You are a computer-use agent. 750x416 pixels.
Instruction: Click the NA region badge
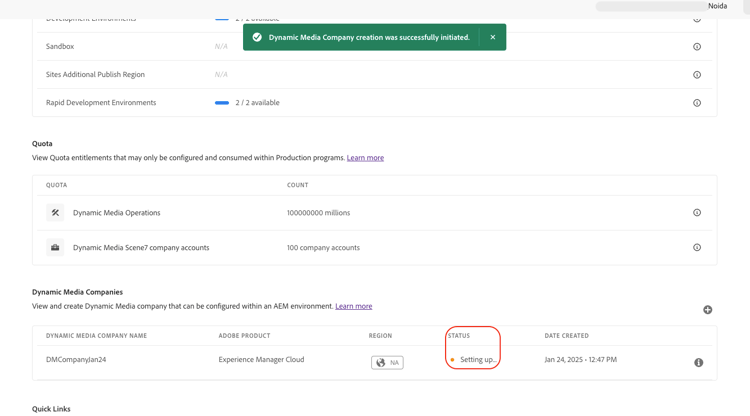pyautogui.click(x=387, y=362)
